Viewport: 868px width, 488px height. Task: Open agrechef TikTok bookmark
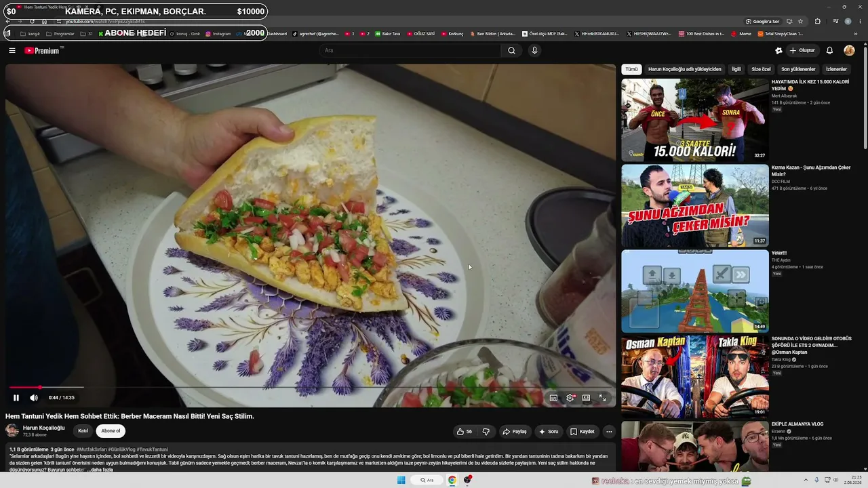(315, 34)
